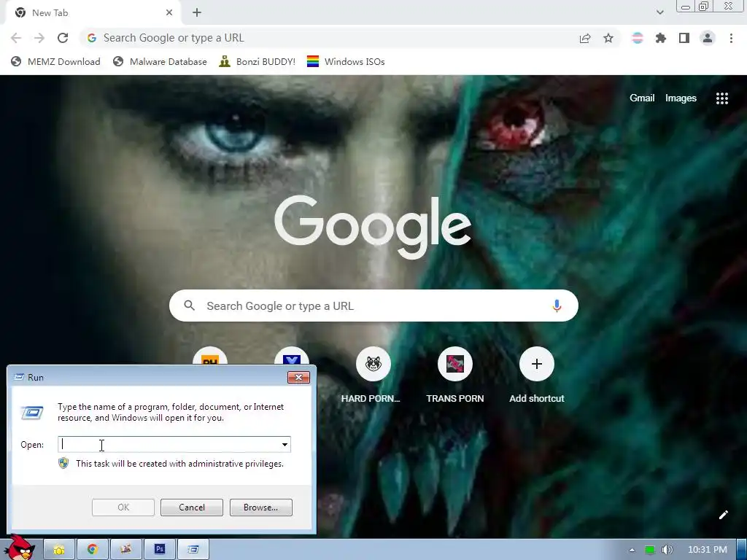747x560 pixels.
Task: Open the Malware Database bookmark
Action: pyautogui.click(x=160, y=62)
